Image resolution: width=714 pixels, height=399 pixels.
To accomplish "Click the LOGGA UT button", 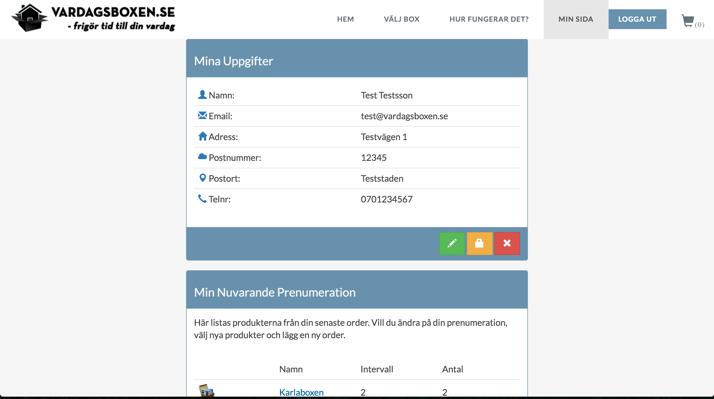I will coord(637,19).
